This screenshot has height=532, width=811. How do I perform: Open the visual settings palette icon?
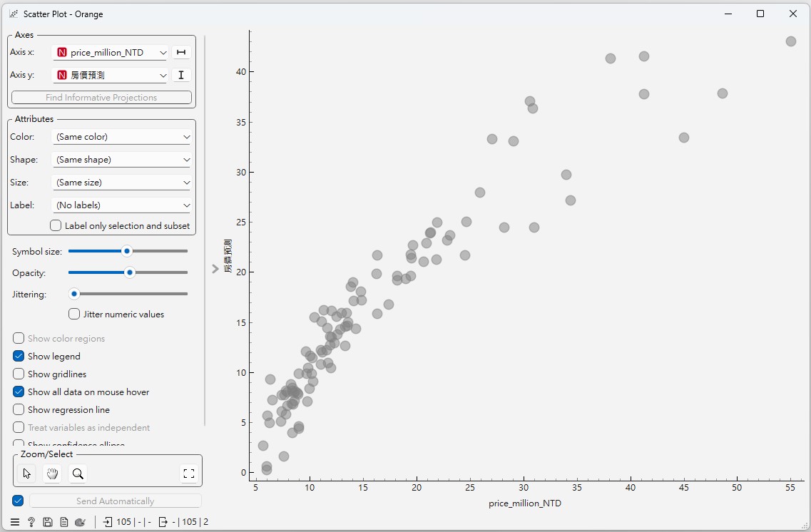tap(80, 522)
